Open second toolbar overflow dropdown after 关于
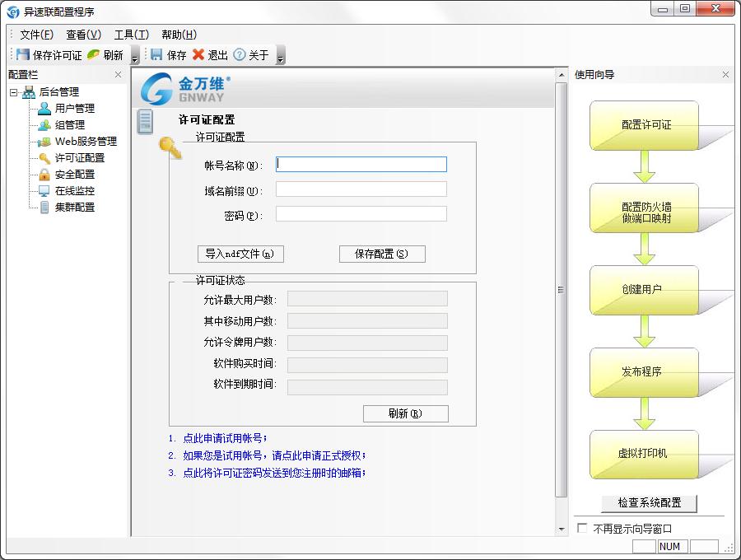 pyautogui.click(x=281, y=55)
